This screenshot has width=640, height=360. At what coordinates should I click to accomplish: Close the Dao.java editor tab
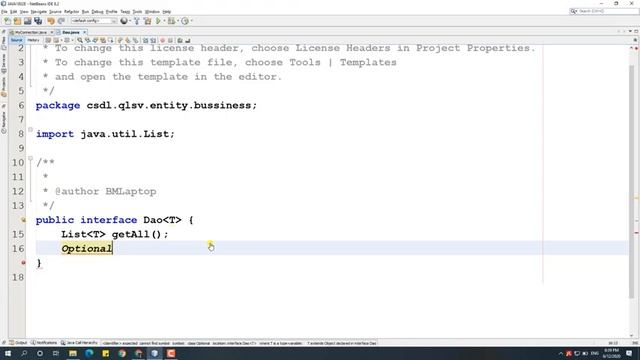tap(84, 32)
